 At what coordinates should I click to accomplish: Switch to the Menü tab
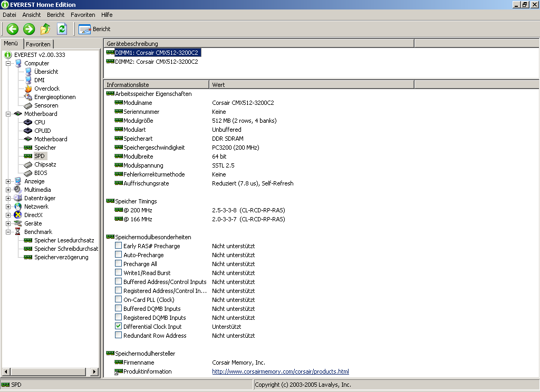point(11,43)
